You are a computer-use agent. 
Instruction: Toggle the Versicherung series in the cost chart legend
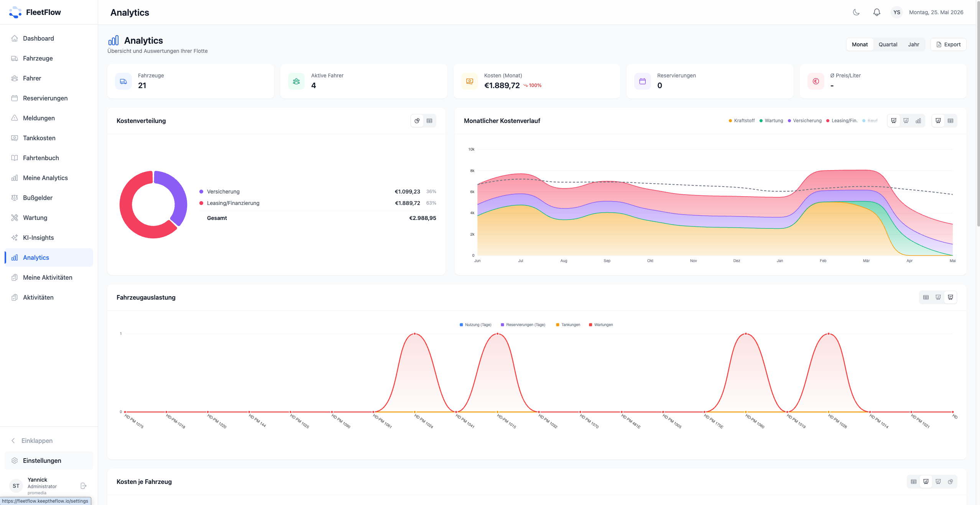804,121
